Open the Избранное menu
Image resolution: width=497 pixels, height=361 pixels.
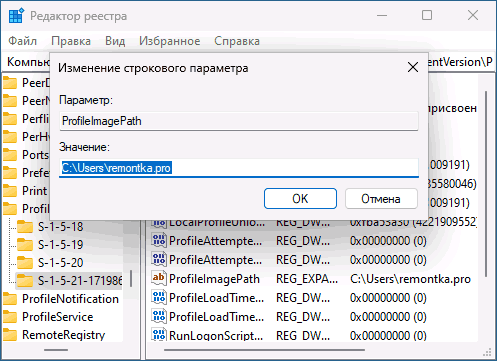click(x=170, y=41)
